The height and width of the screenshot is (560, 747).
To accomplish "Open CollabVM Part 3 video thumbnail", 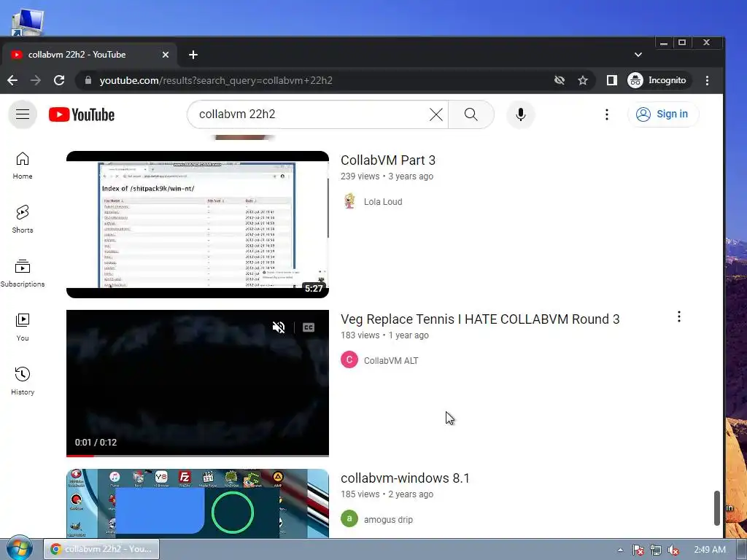I will coord(197,225).
